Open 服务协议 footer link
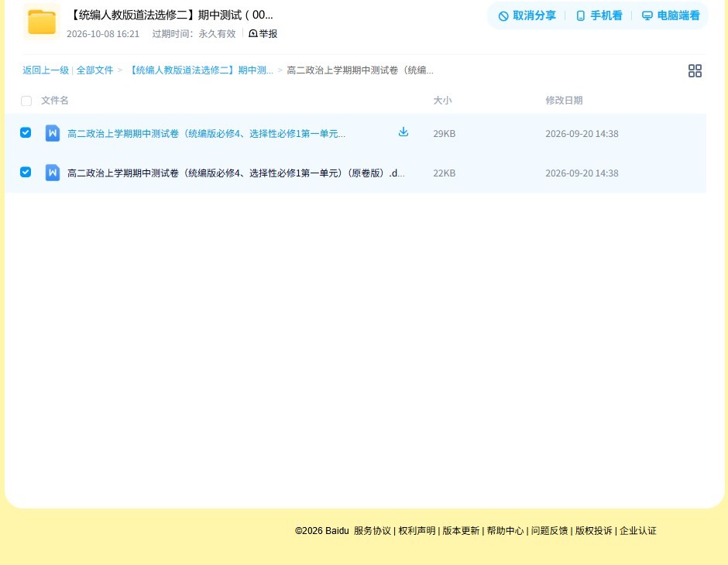728x565 pixels. pyautogui.click(x=373, y=531)
